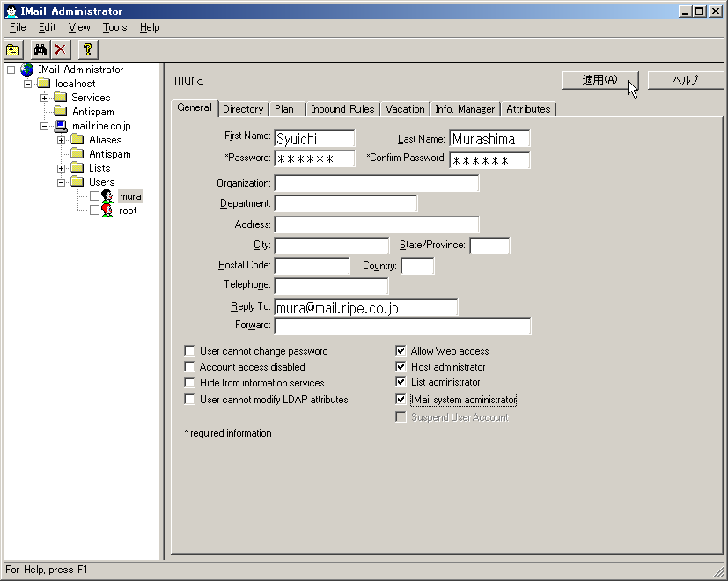Screen dimensions: 728x581
Task: Switch to the Directory tab
Action: click(243, 109)
